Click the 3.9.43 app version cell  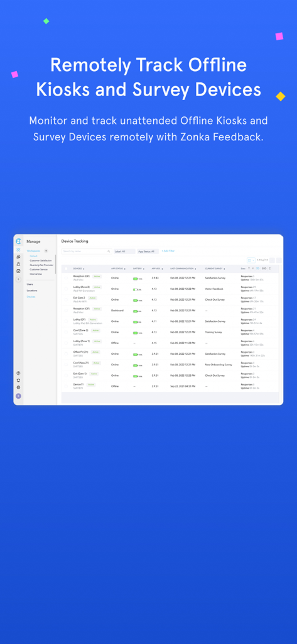(x=155, y=278)
